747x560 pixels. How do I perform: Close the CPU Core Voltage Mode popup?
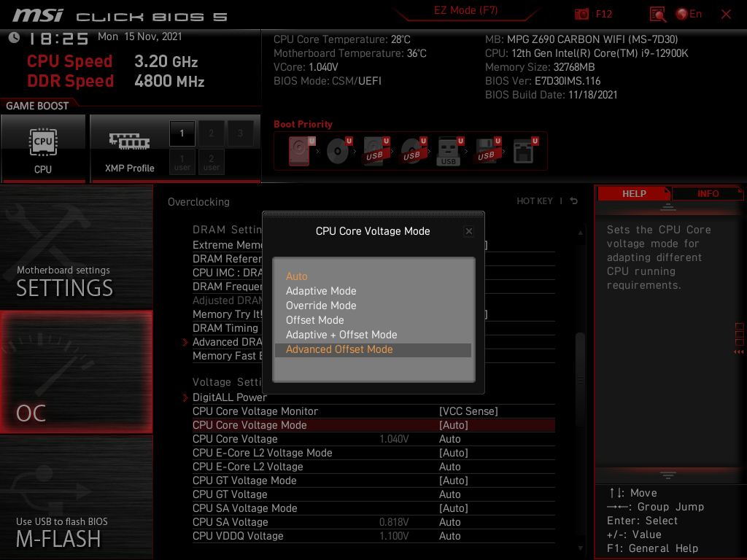[469, 231]
